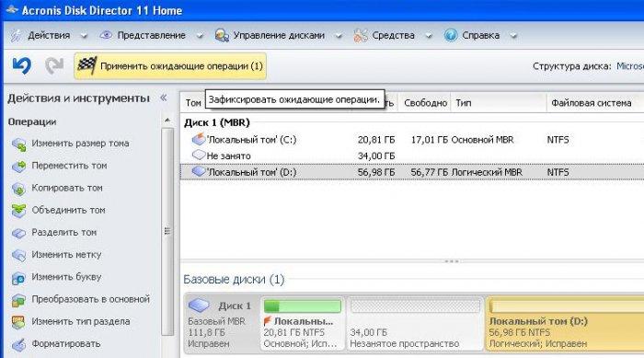Click the Диск 1 disk icon
This screenshot has height=358, width=644.
coord(200,305)
